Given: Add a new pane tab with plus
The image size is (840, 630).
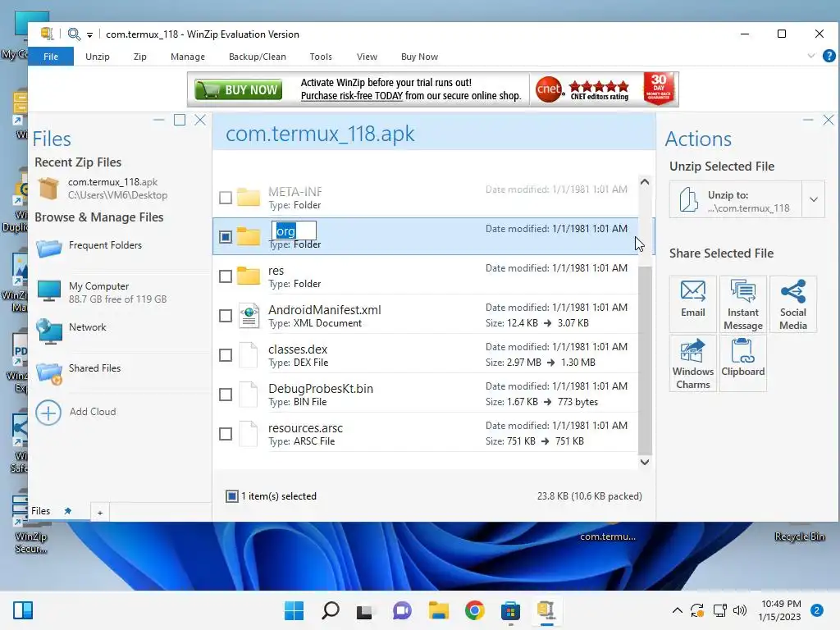Looking at the screenshot, I should pos(99,513).
